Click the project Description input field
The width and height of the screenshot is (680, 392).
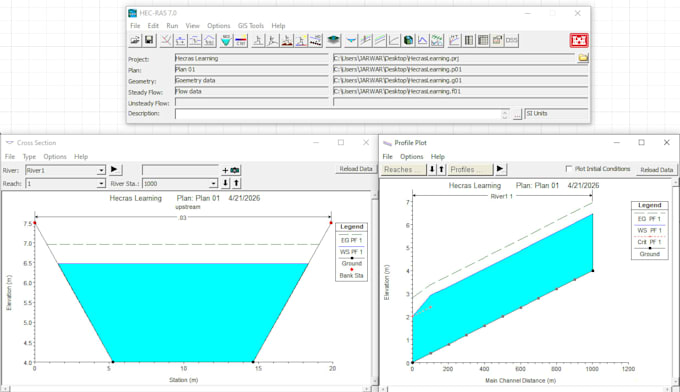pyautogui.click(x=338, y=114)
